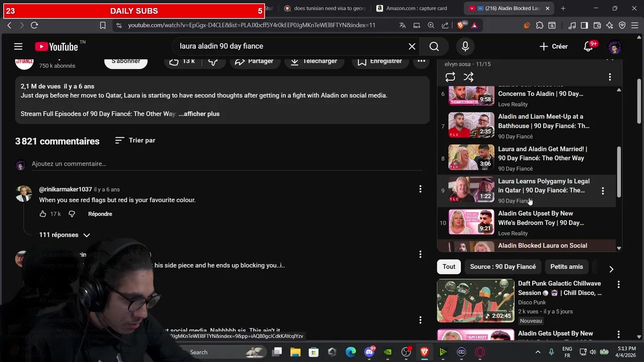This screenshot has height=362, width=644.
Task: Open the Brave Wallet icon
Action: point(597,25)
